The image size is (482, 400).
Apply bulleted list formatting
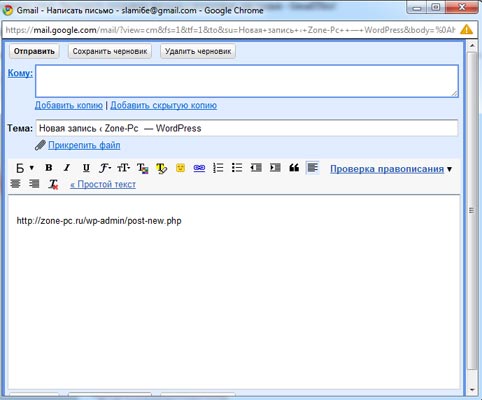pos(237,168)
